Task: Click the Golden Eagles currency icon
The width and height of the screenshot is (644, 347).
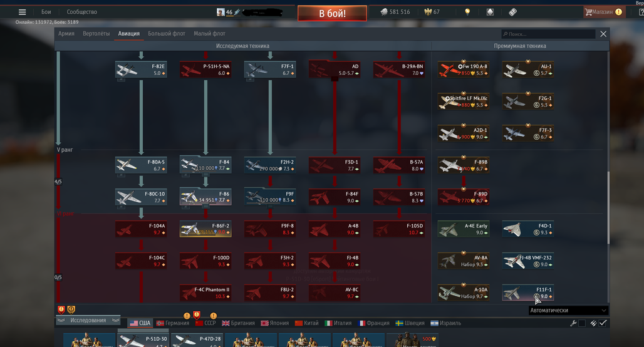Action: click(x=428, y=12)
